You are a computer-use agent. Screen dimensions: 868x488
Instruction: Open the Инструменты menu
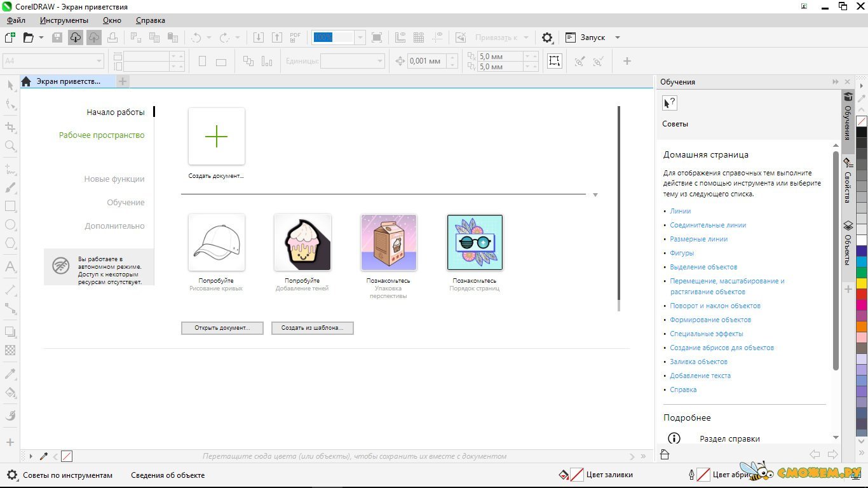[64, 20]
